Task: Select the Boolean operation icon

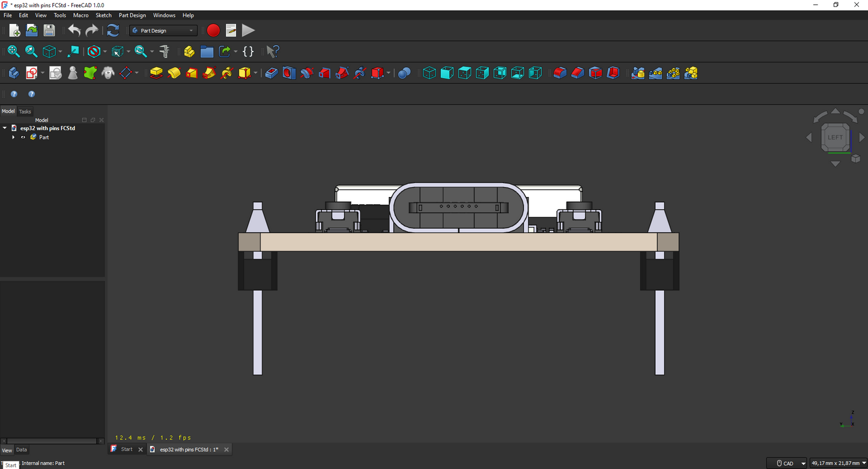Action: [x=404, y=73]
